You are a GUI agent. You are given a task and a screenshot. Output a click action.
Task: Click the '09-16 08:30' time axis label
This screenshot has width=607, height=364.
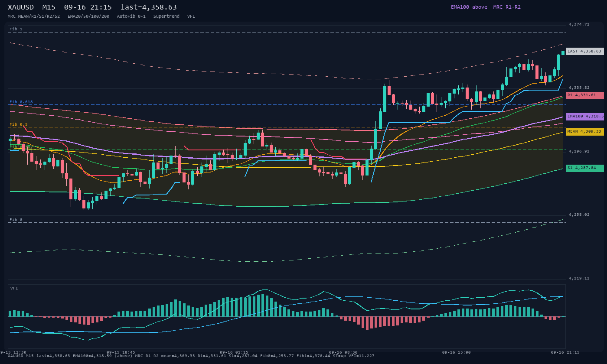point(343,352)
